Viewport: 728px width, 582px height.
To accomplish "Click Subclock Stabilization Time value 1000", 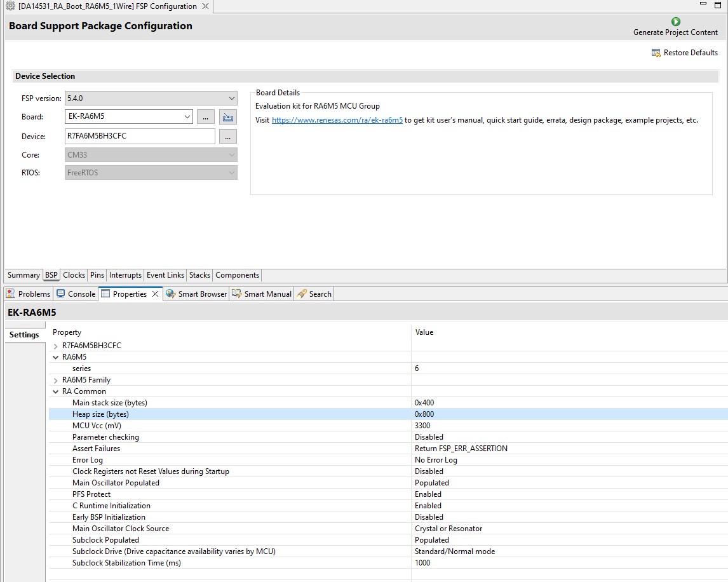I will tap(422, 563).
